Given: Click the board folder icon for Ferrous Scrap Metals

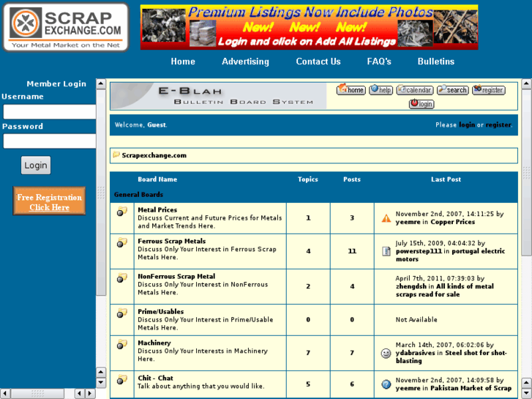Looking at the screenshot, I should (121, 242).
